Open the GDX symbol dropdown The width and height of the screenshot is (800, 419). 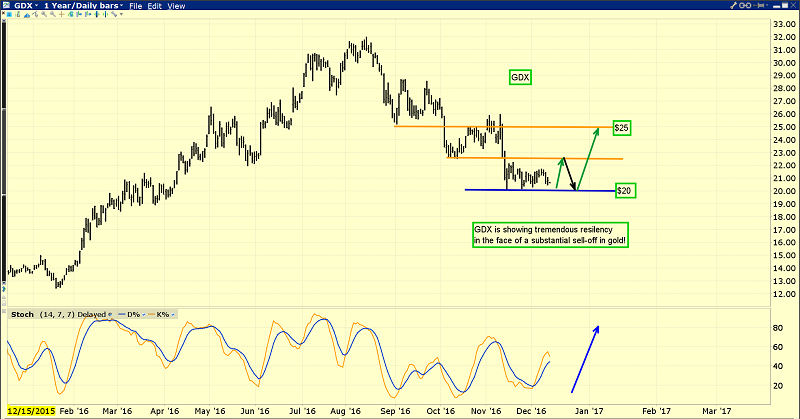click(x=26, y=6)
